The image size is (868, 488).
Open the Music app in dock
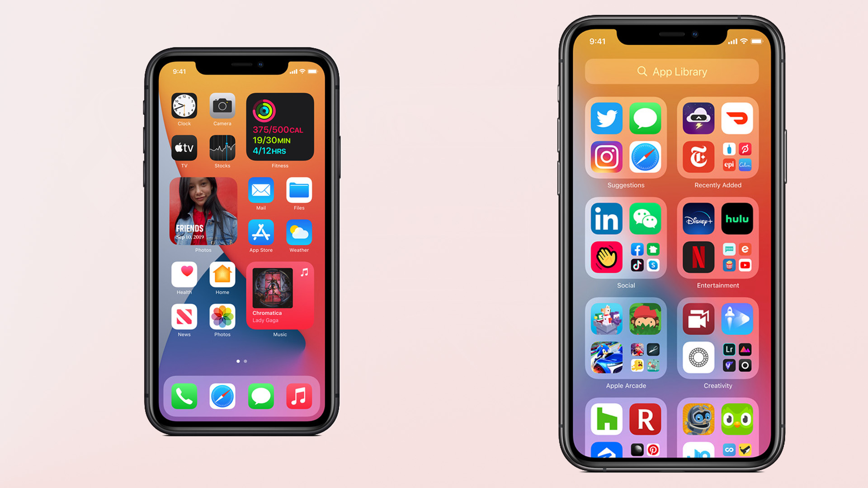tap(299, 397)
